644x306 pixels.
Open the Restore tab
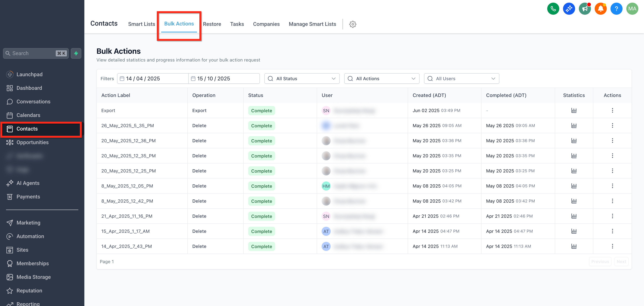[212, 24]
